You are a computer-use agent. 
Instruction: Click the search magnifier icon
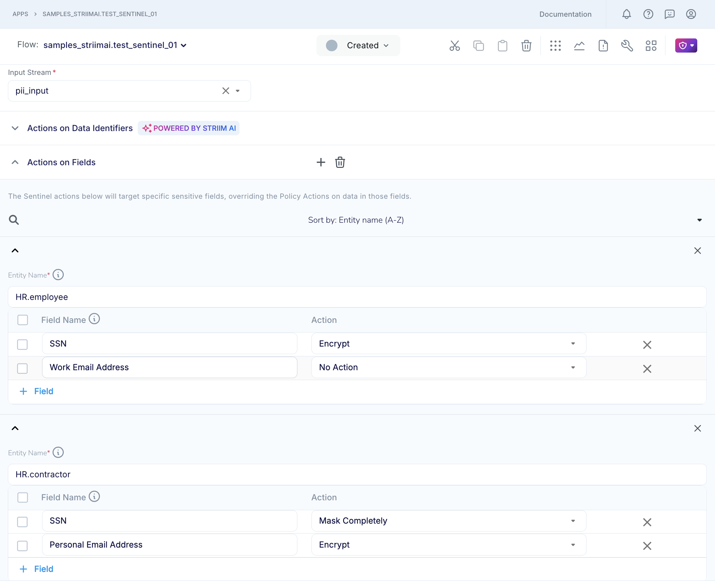(x=14, y=220)
